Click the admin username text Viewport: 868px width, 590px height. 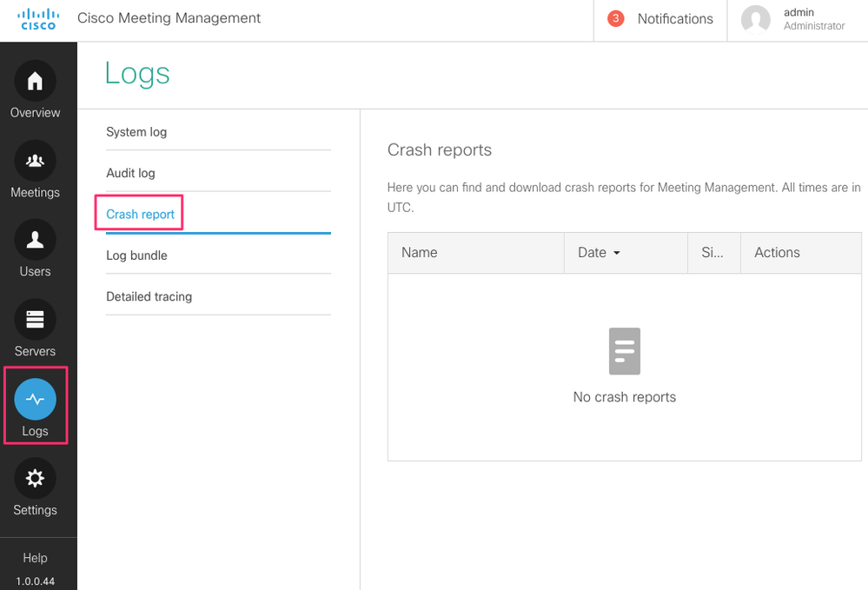[x=798, y=12]
